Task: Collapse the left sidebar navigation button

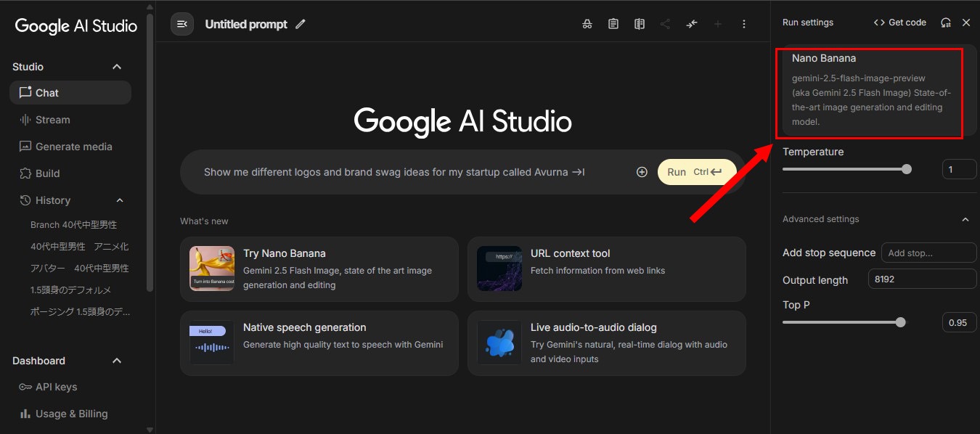Action: (182, 24)
